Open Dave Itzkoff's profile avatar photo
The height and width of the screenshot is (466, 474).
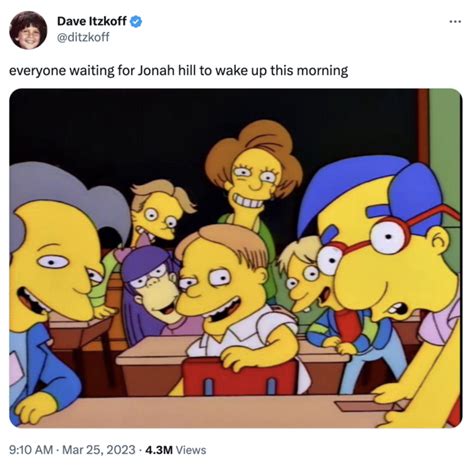(x=28, y=30)
